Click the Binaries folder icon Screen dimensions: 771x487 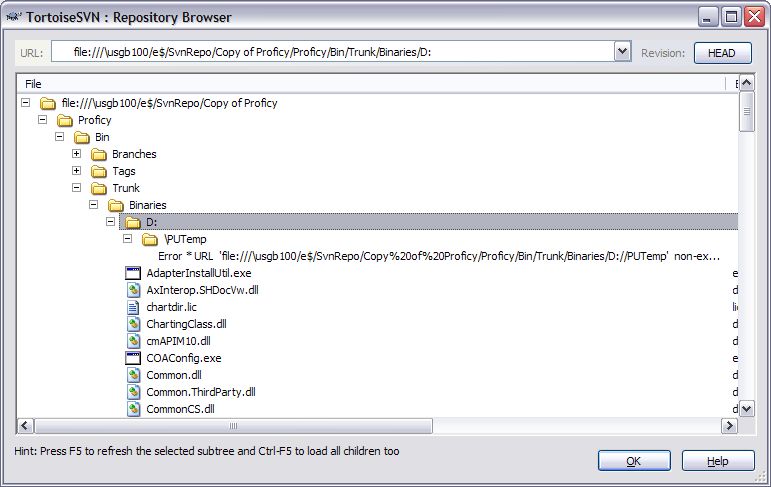pyautogui.click(x=116, y=205)
